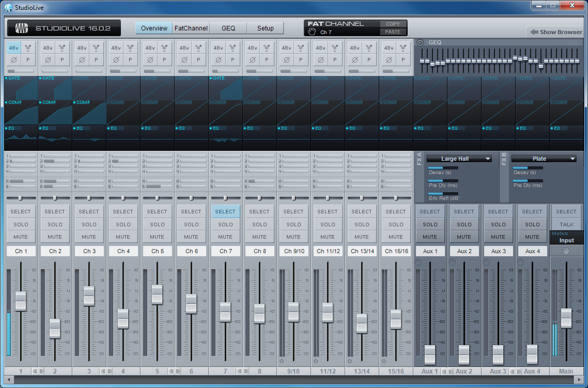588x388 pixels.
Task: Solo channel 8
Action: tap(259, 224)
